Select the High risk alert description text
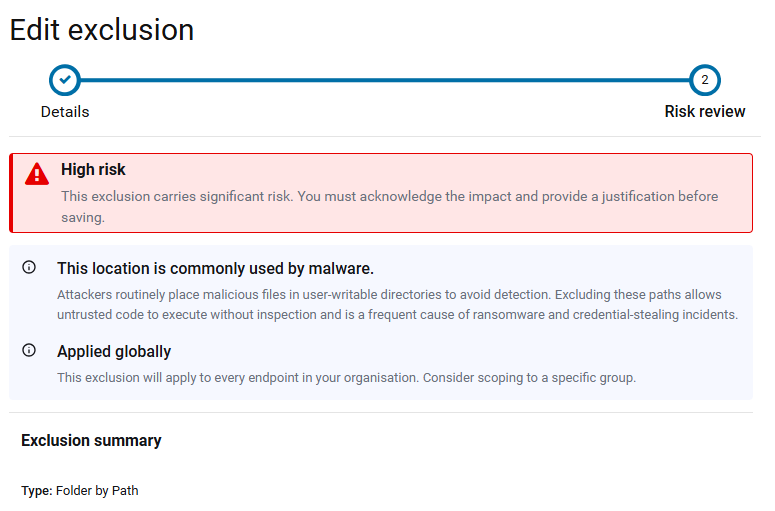 pyautogui.click(x=389, y=207)
